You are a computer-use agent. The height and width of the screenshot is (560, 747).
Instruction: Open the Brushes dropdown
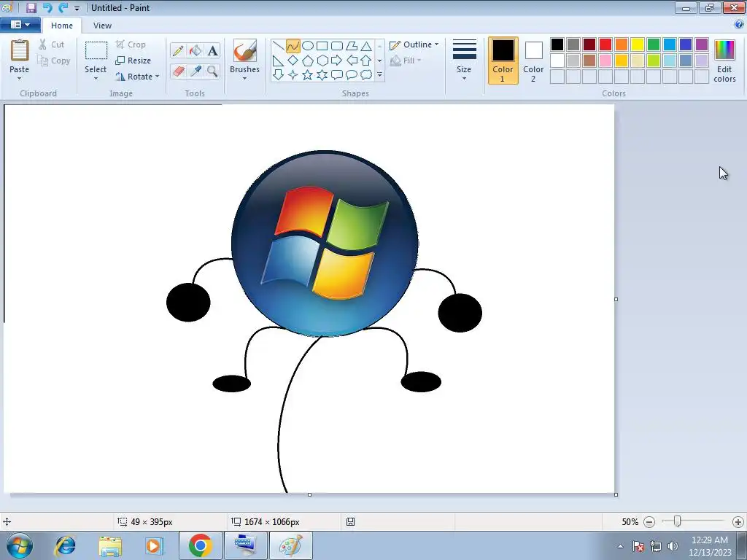(244, 79)
